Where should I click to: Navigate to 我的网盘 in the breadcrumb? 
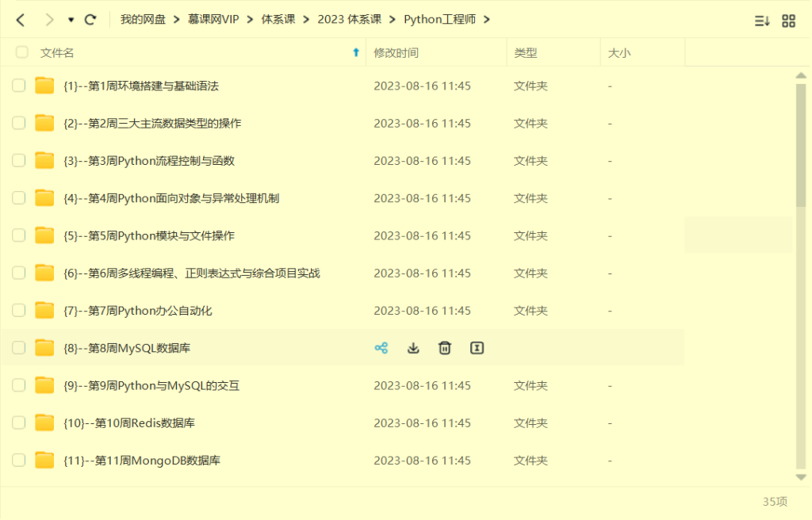(x=143, y=20)
